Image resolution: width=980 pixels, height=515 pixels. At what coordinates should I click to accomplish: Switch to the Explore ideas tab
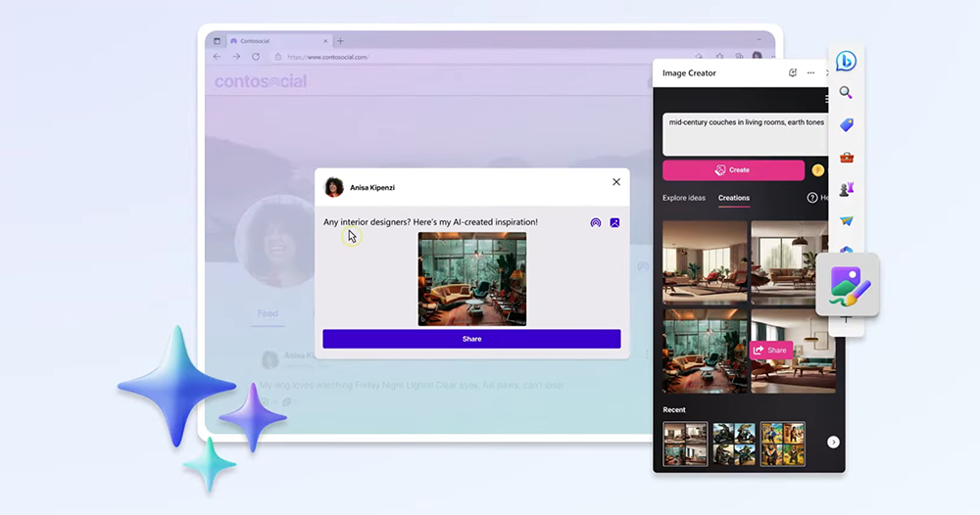pos(684,198)
